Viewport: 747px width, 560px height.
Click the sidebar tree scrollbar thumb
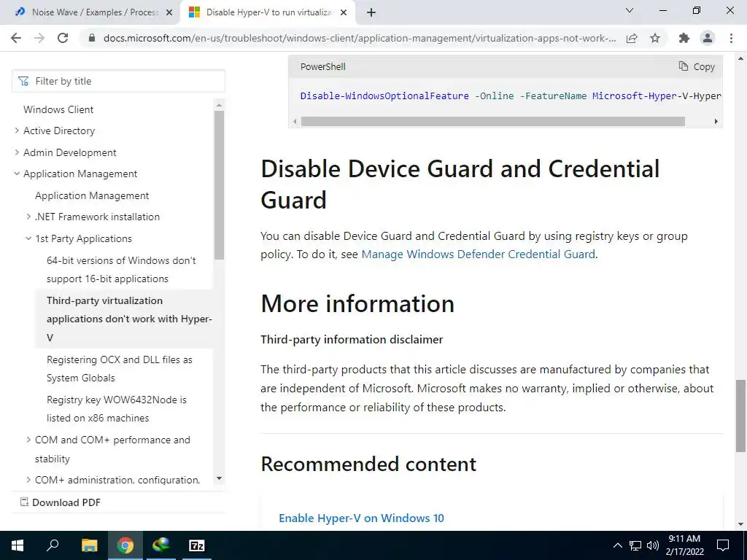click(x=219, y=185)
